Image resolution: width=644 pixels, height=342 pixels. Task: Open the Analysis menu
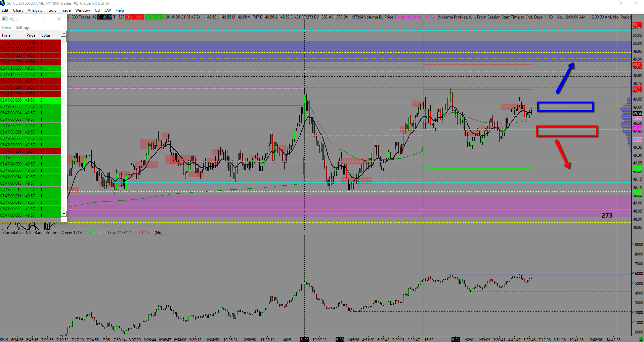35,10
